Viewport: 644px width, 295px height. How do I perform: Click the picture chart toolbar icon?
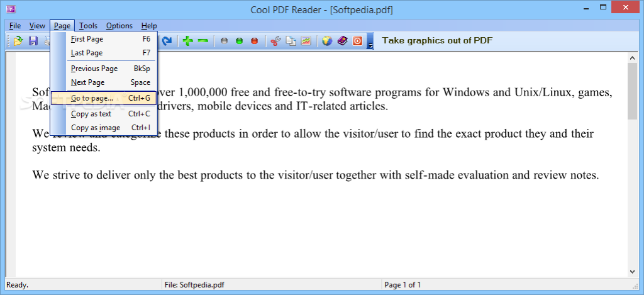[306, 41]
